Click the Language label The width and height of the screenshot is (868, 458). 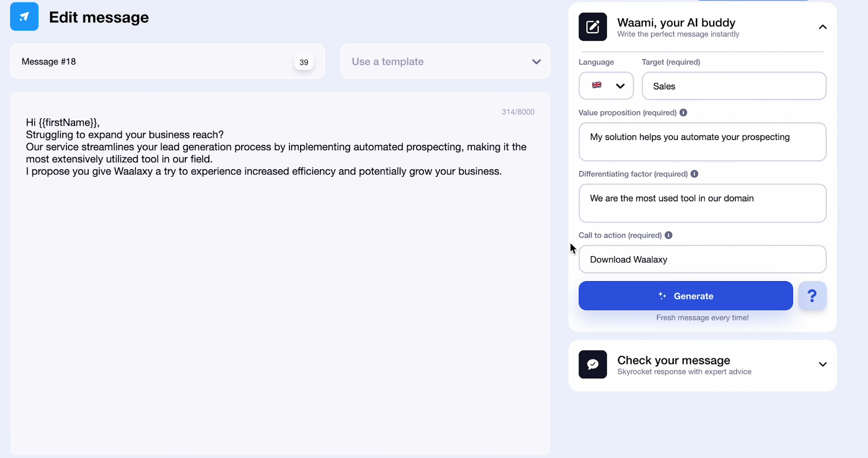point(596,62)
